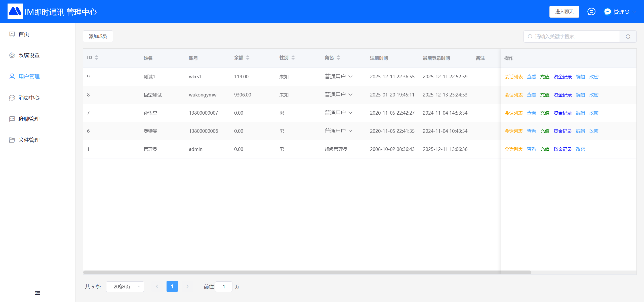Sort by 余额 balance column arrows
644x302 pixels.
coord(248,58)
